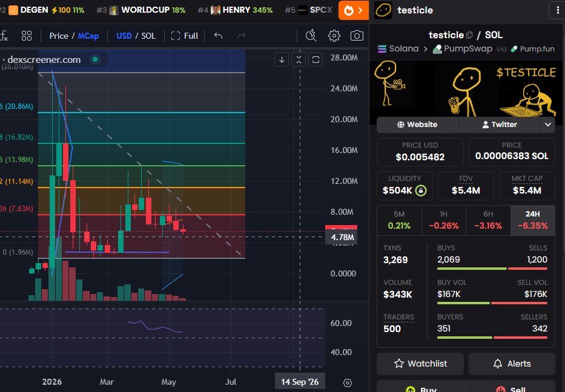Switch chart to MCap mode
565x392 pixels.
click(x=88, y=36)
